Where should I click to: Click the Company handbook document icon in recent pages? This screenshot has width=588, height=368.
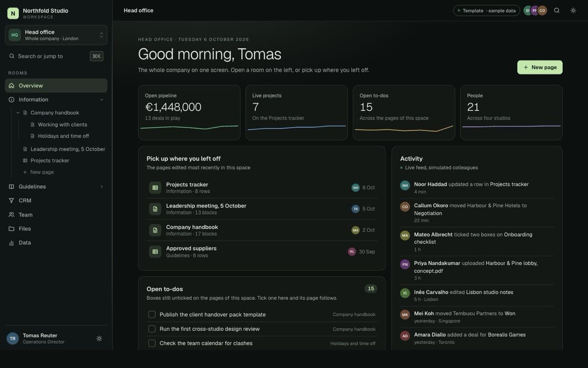pos(155,230)
